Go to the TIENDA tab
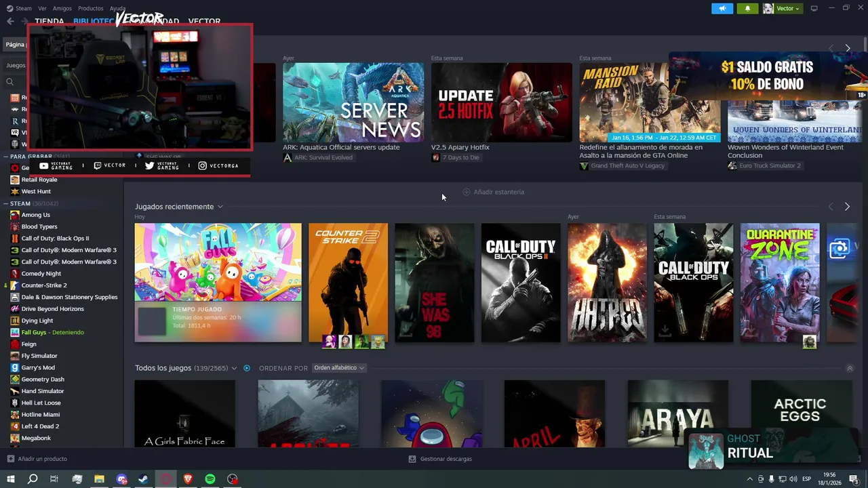Viewport: 868px width, 488px height. coord(49,21)
